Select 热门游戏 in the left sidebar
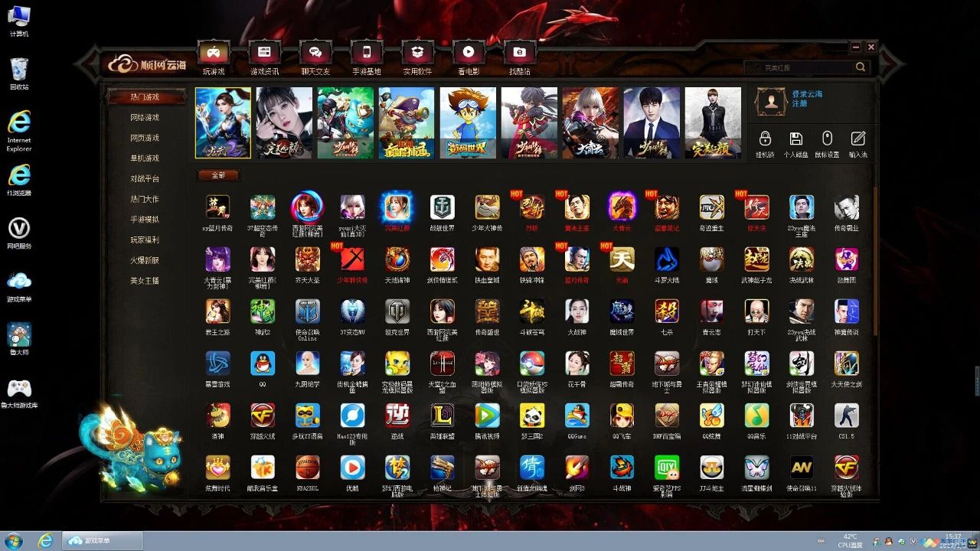The image size is (980, 551). point(145,97)
